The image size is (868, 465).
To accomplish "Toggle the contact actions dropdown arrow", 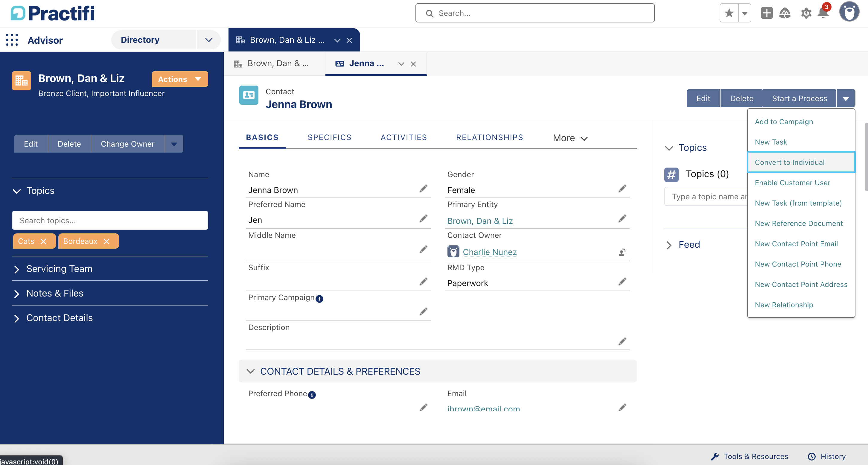I will coord(846,98).
